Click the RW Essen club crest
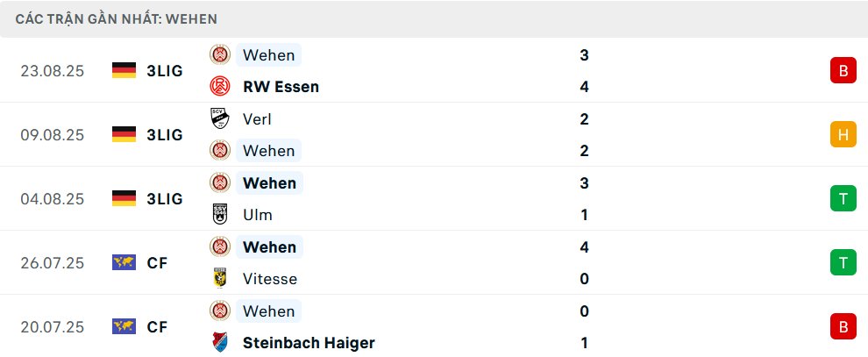 pos(218,86)
